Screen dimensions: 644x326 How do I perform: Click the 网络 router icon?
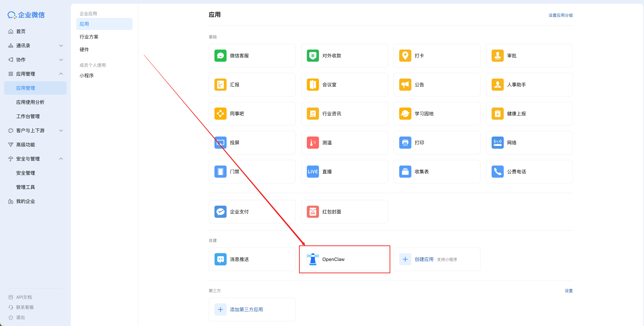point(497,142)
